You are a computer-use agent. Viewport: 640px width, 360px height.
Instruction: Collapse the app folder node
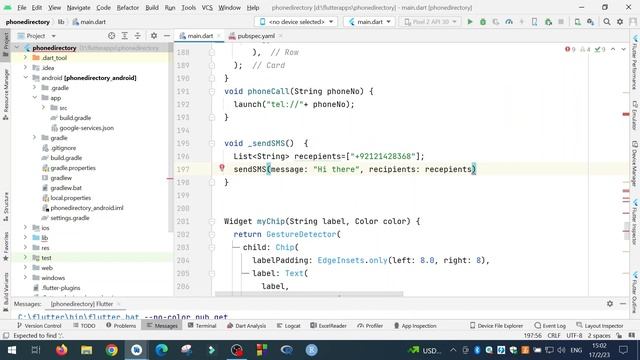35,98
